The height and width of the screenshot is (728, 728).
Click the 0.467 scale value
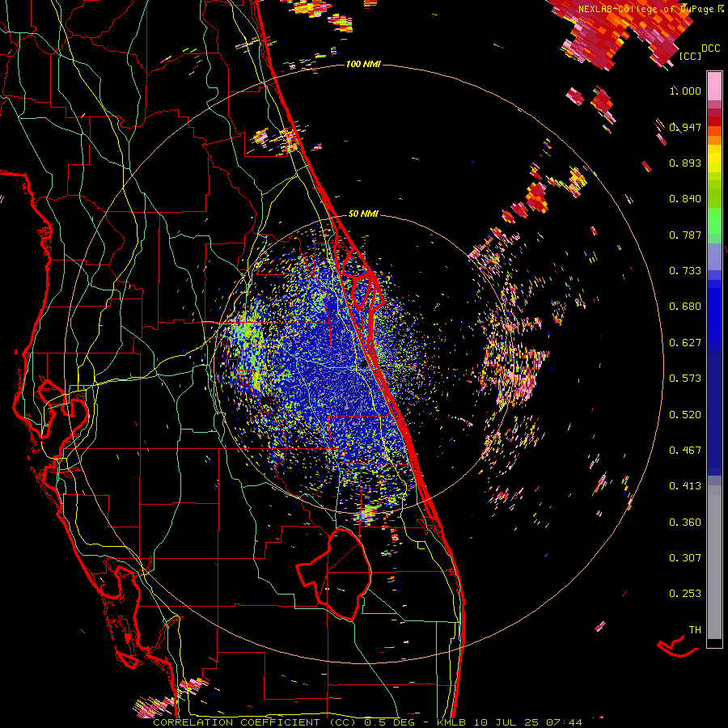coord(685,451)
